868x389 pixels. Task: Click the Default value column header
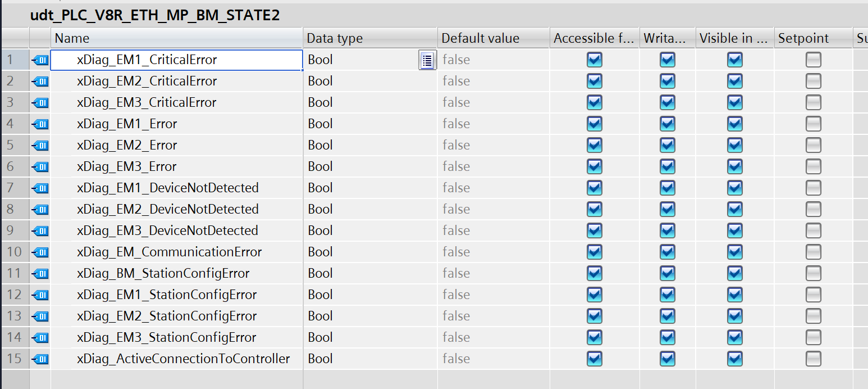493,38
